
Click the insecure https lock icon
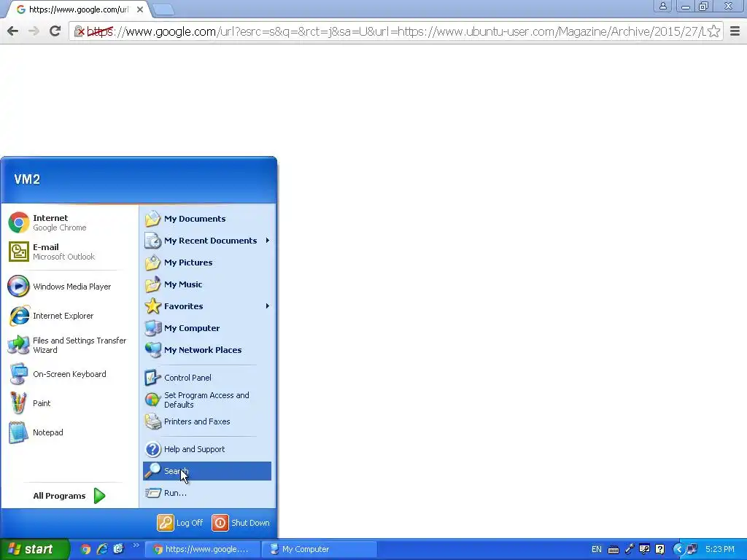(80, 31)
